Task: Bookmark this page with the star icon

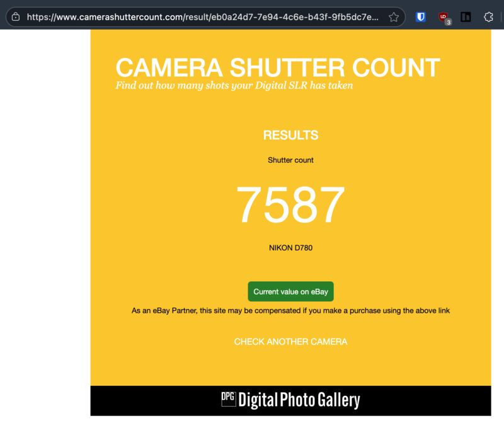Action: tap(394, 17)
